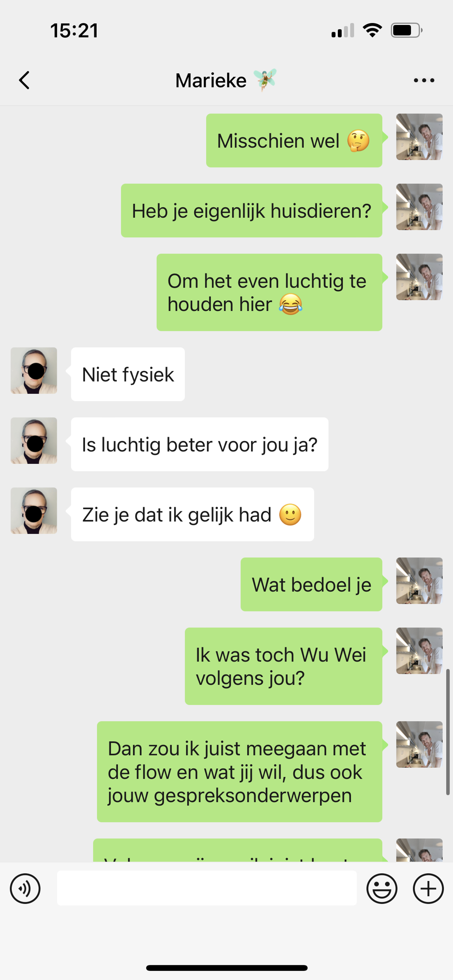The width and height of the screenshot is (453, 980).
Task: Tap the home indicator bar at bottom
Action: (x=226, y=968)
